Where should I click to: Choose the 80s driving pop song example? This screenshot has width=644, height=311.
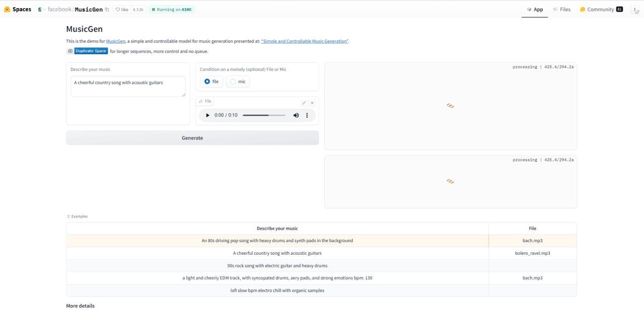tap(277, 241)
